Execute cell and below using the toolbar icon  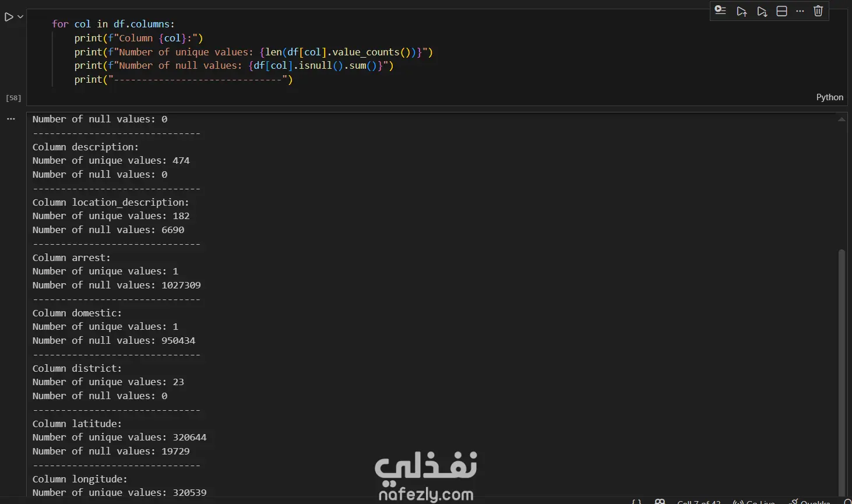[762, 11]
